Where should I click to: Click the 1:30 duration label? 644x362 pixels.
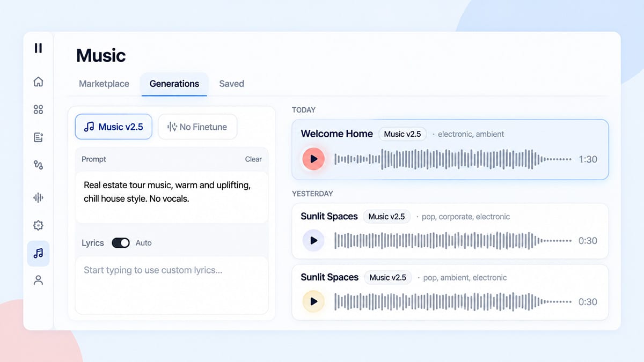(588, 159)
